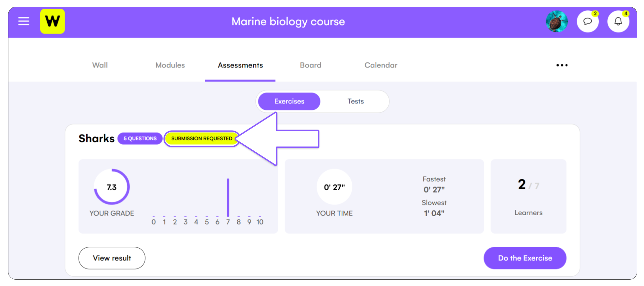
Task: Select the Assessments tab
Action: [x=240, y=65]
